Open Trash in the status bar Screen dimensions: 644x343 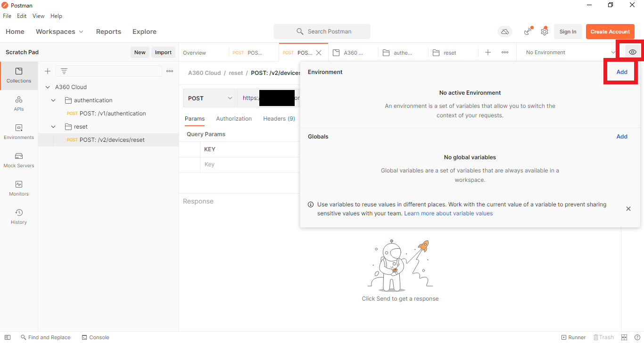[603, 337]
